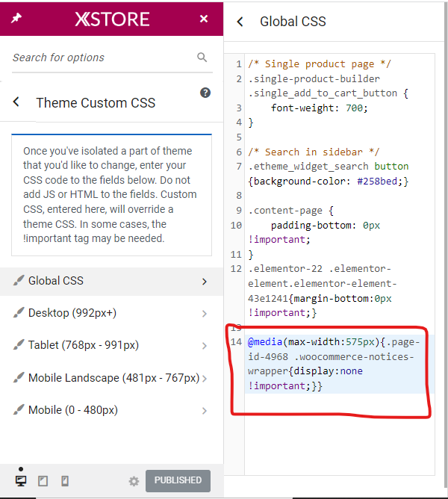Expand the chevron on Tablet row
448x499 pixels.
pos(205,346)
